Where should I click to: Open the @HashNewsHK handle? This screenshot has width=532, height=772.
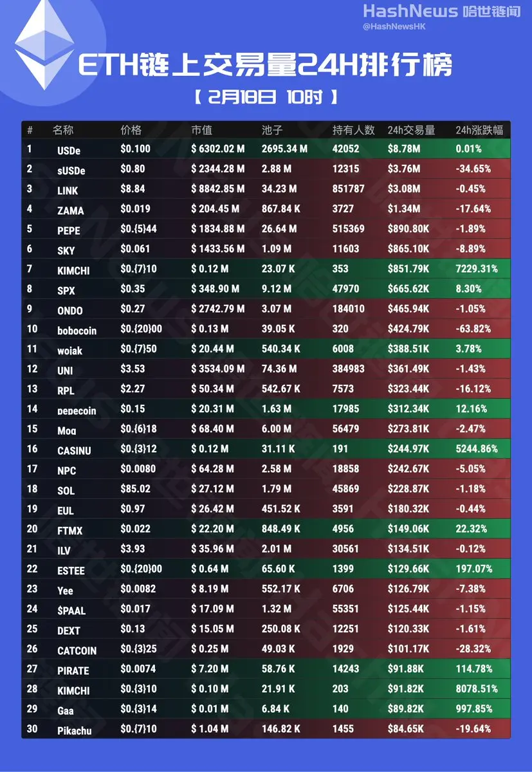pyautogui.click(x=399, y=26)
